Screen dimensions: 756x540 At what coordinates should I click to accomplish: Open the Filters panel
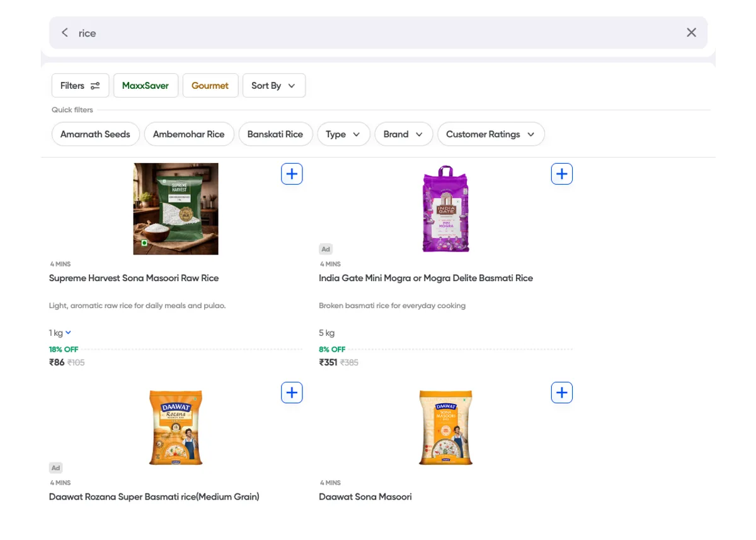tap(80, 86)
